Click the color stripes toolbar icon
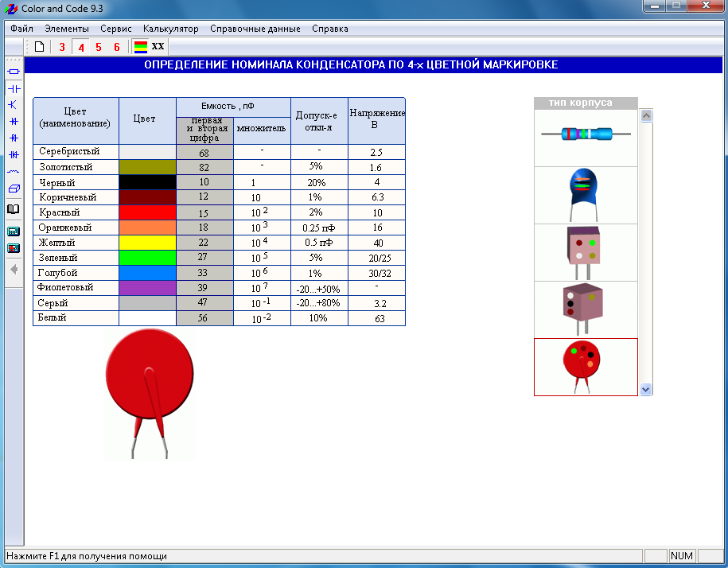The image size is (728, 568). click(141, 46)
